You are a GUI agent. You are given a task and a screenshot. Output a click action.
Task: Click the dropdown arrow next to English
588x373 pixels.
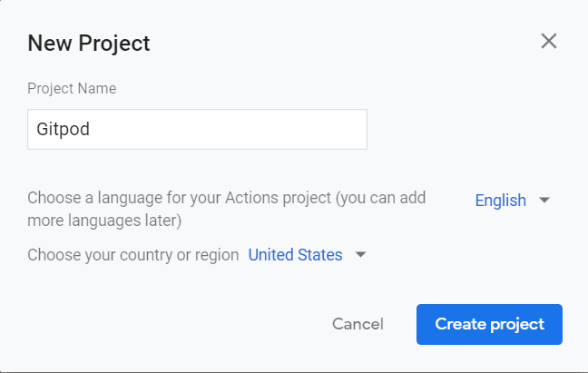544,201
